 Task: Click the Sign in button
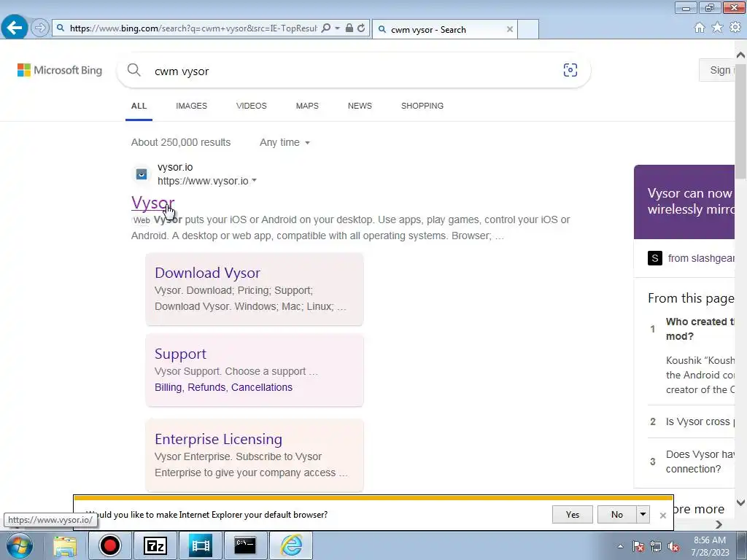click(717, 70)
